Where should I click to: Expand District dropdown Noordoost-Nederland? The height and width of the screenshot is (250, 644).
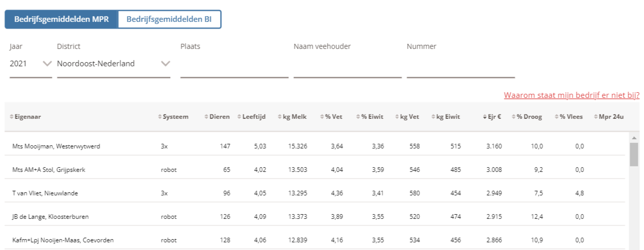[114, 64]
